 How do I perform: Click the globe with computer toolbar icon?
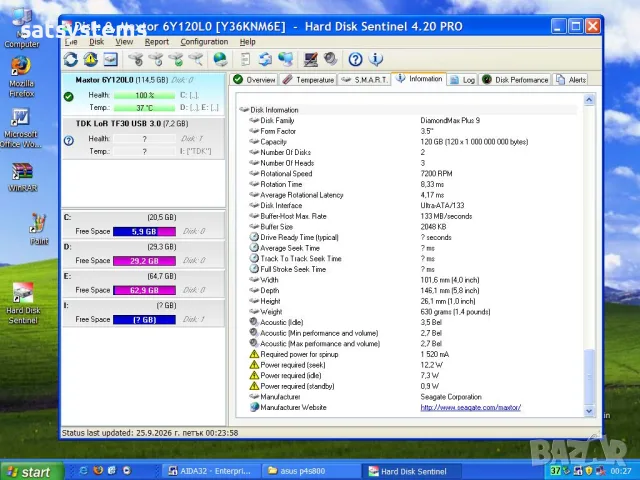[286, 60]
